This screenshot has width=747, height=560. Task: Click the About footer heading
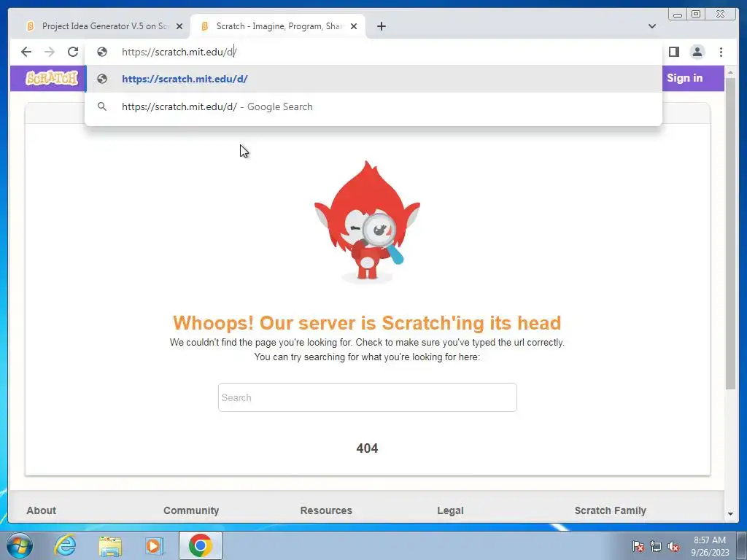[x=42, y=510]
